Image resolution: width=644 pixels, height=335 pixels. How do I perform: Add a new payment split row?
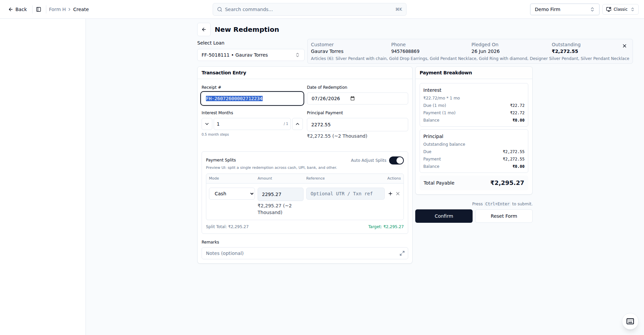pos(390,194)
